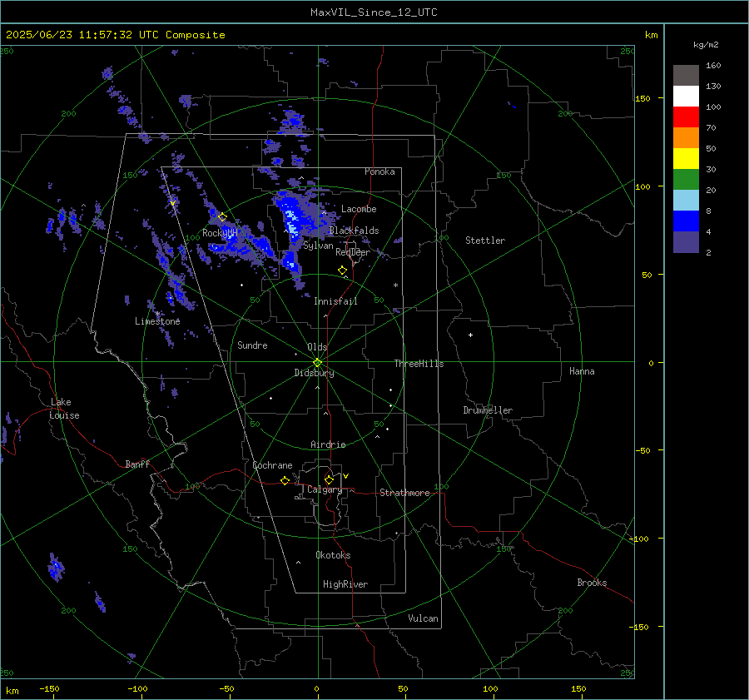Screen dimensions: 749x700
Task: Click the ThreeHills city label
Action: (x=419, y=364)
